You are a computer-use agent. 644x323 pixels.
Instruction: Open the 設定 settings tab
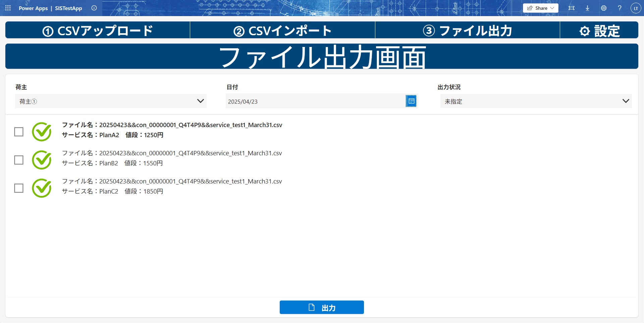[x=599, y=30]
